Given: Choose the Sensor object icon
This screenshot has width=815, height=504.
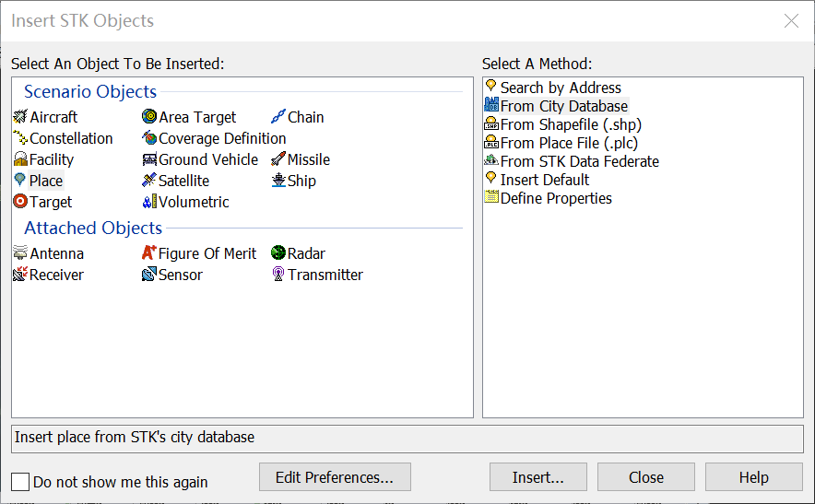Looking at the screenshot, I should (149, 275).
